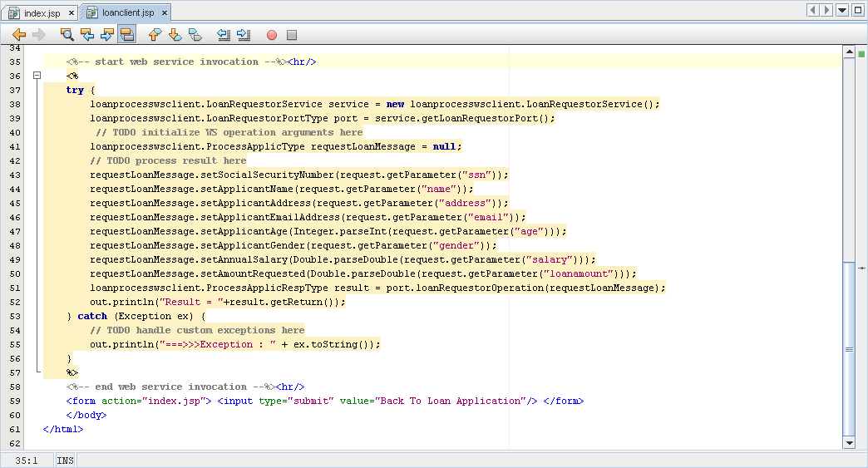
Task: Click the Find Selection magnifier icon
Action: pos(67,35)
